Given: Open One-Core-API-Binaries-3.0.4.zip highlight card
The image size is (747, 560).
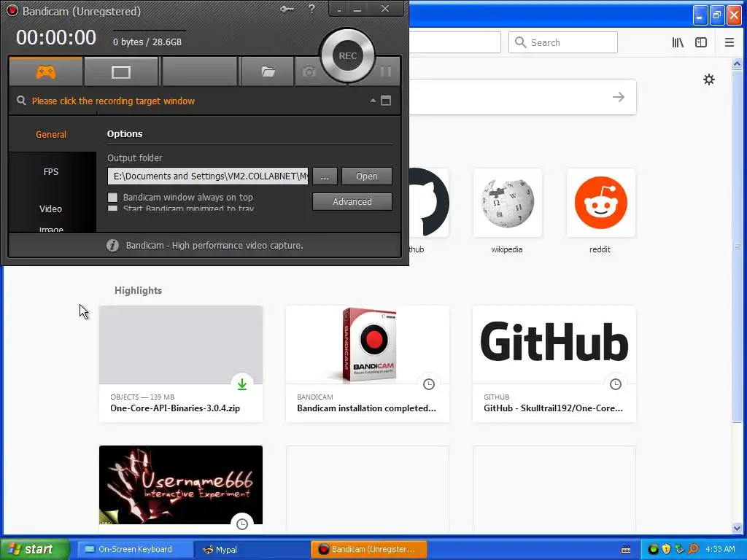Looking at the screenshot, I should (181, 364).
